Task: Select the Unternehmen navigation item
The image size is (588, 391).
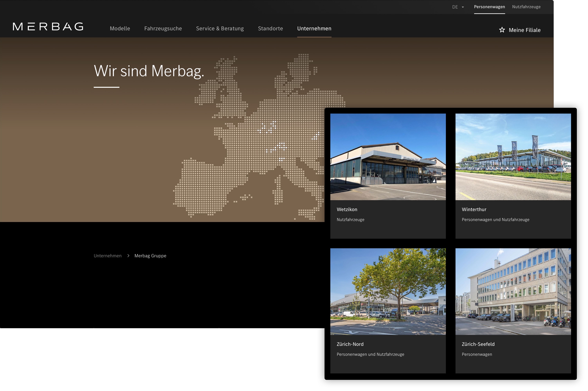Action: (314, 28)
